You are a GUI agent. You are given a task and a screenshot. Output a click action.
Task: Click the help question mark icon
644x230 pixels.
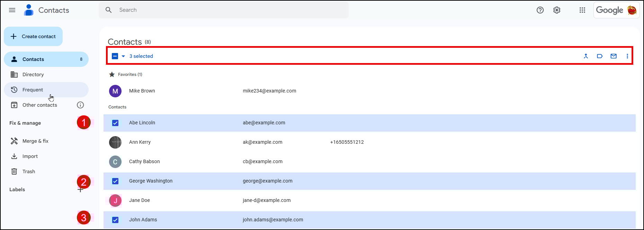(540, 10)
